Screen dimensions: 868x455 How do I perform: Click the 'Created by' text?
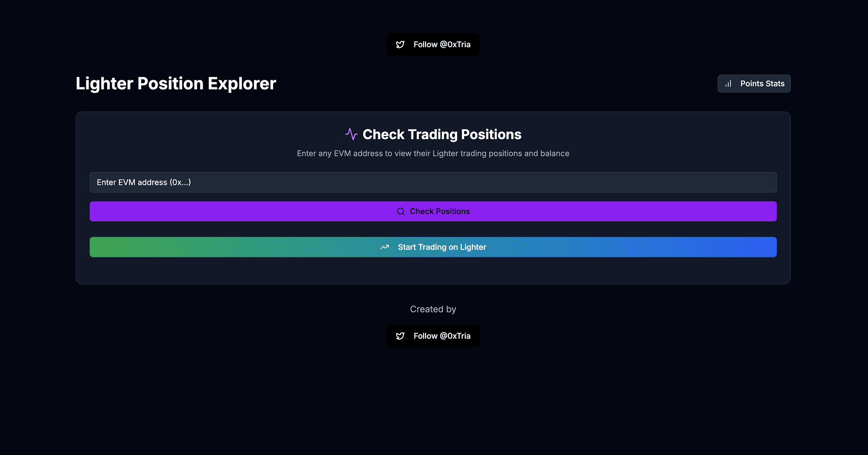tap(433, 309)
